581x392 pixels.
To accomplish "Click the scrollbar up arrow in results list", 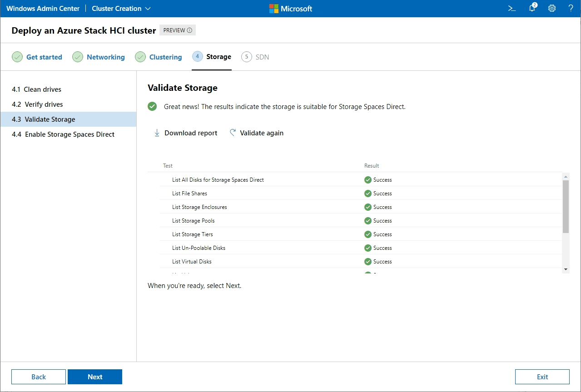I will [566, 177].
